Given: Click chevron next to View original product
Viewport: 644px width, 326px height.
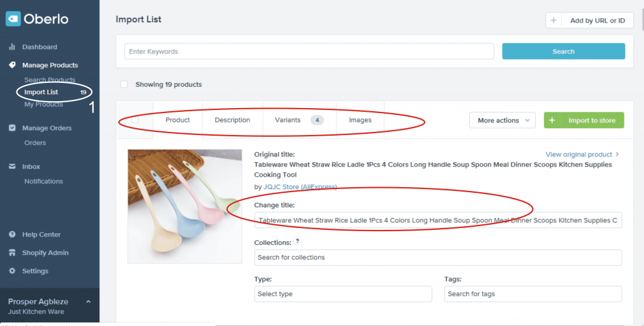Looking at the screenshot, I should pyautogui.click(x=617, y=154).
